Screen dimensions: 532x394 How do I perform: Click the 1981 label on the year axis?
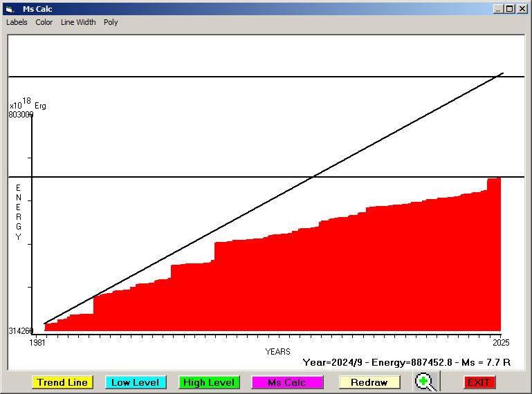coord(37,343)
